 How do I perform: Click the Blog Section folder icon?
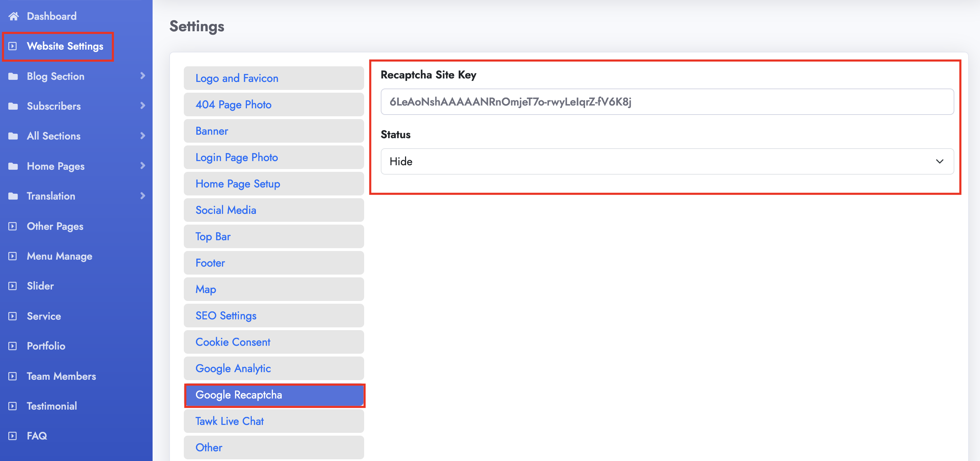coord(13,76)
